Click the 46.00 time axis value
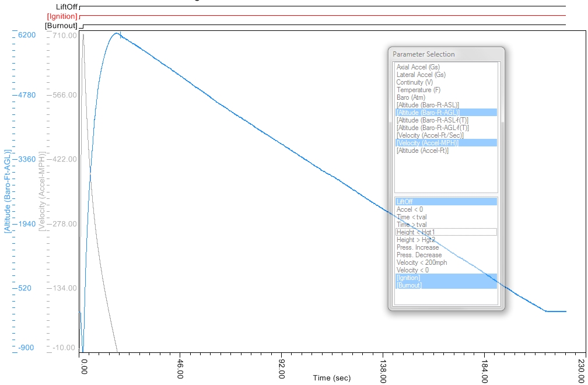 click(180, 369)
